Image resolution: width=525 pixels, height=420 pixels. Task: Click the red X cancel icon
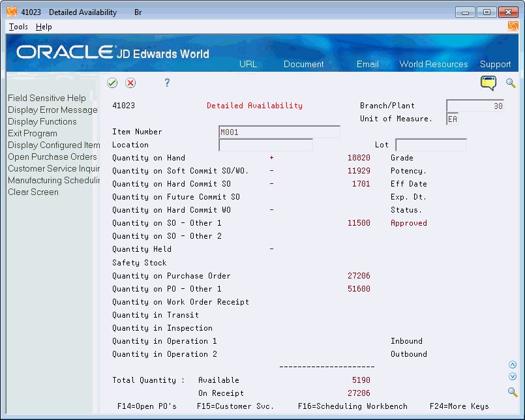coord(130,83)
